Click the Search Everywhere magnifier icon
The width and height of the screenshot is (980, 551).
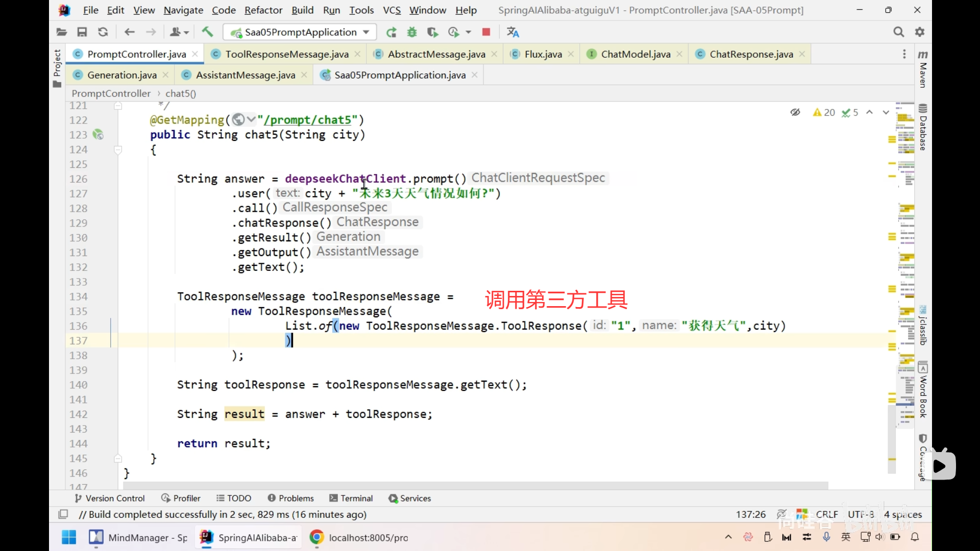click(x=898, y=32)
